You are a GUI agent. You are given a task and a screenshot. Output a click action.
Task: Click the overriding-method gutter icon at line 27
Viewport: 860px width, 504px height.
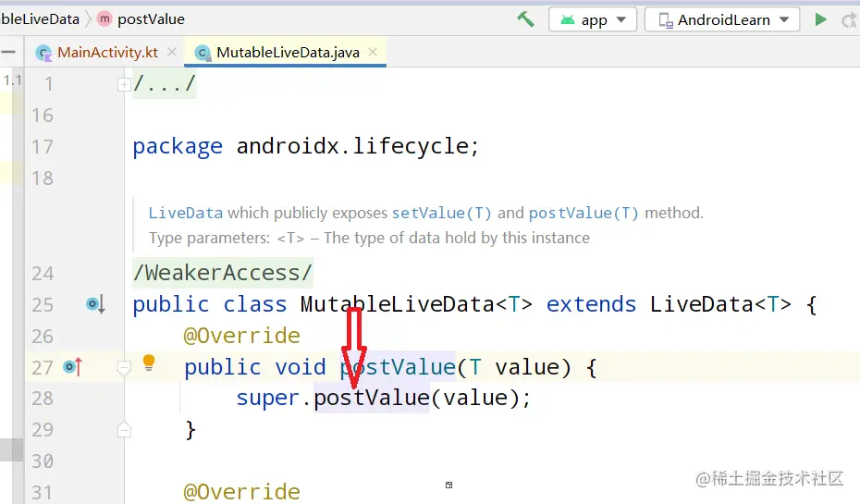tap(72, 366)
